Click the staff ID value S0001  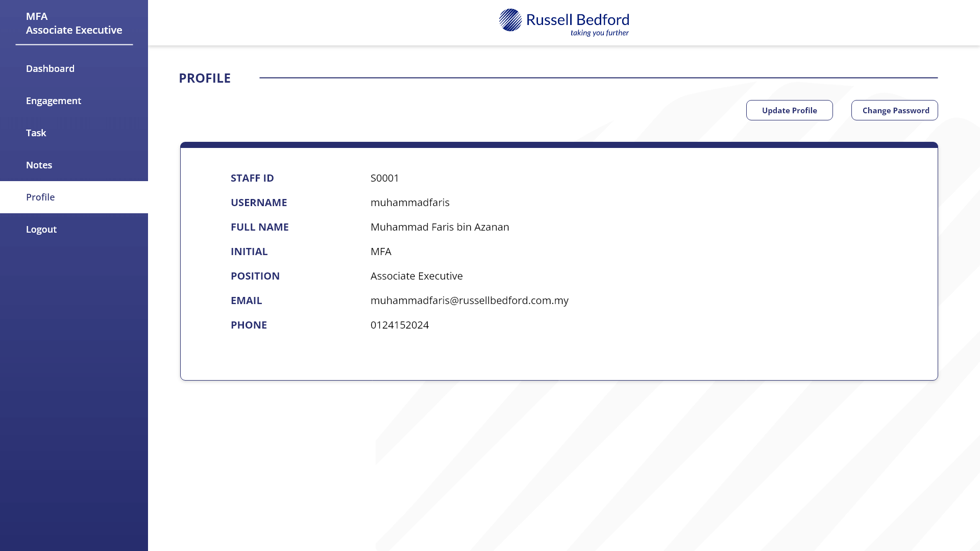point(384,178)
